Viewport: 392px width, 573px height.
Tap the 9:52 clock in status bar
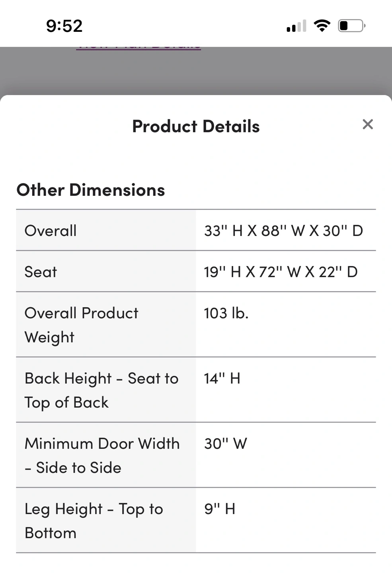tap(64, 26)
